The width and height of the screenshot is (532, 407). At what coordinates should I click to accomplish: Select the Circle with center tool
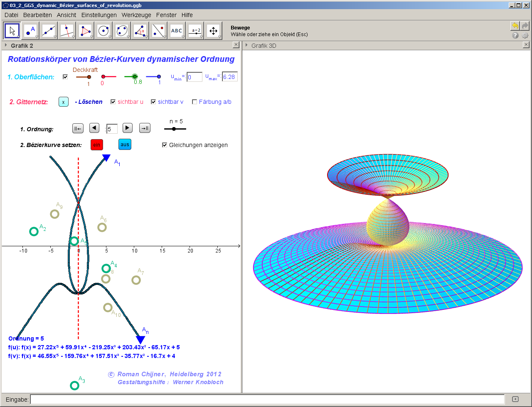103,31
